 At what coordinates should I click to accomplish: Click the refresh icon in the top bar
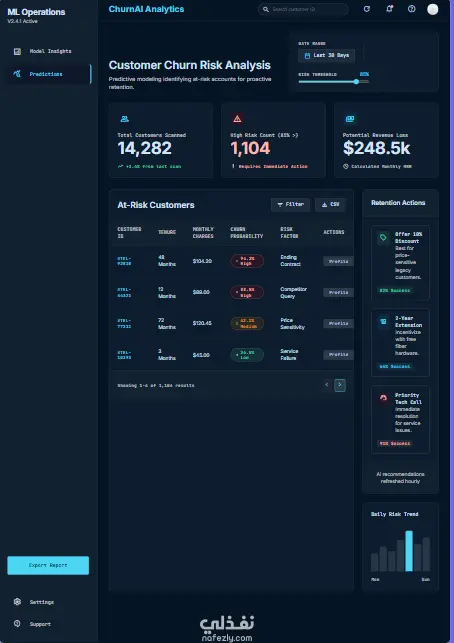[367, 9]
